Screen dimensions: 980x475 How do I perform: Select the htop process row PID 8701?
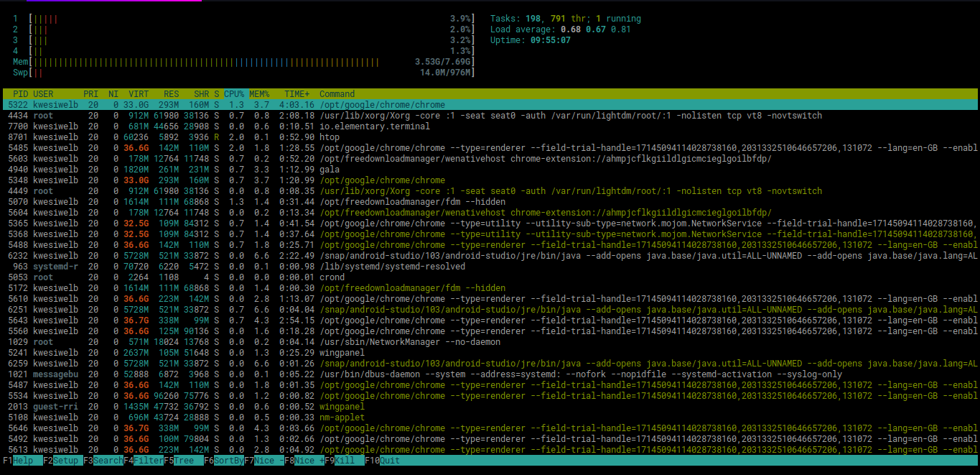tap(490, 137)
